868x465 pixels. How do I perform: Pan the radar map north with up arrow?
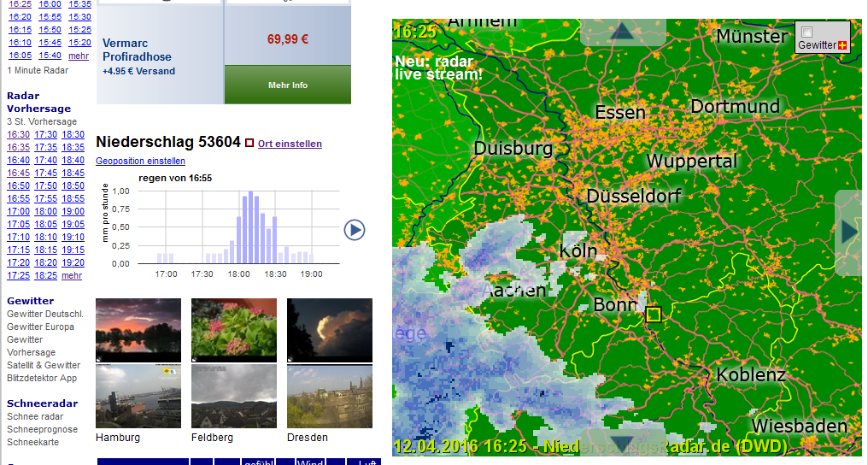(x=622, y=32)
